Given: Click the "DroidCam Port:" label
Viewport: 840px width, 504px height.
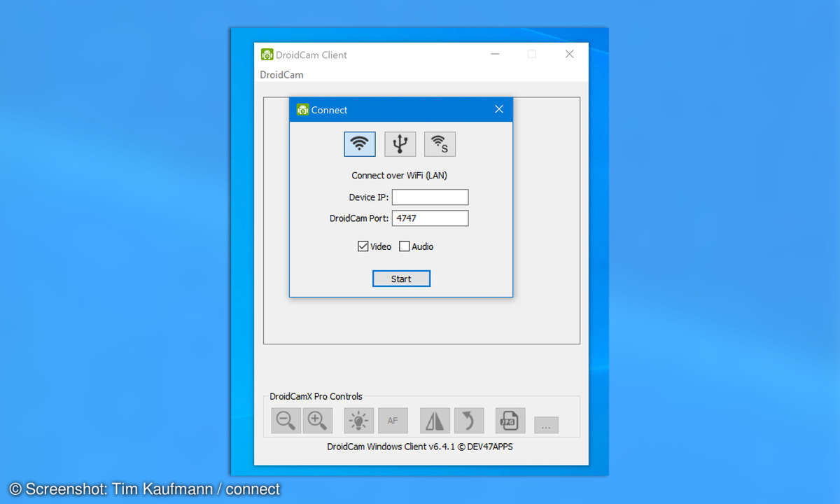Looking at the screenshot, I should pos(359,218).
